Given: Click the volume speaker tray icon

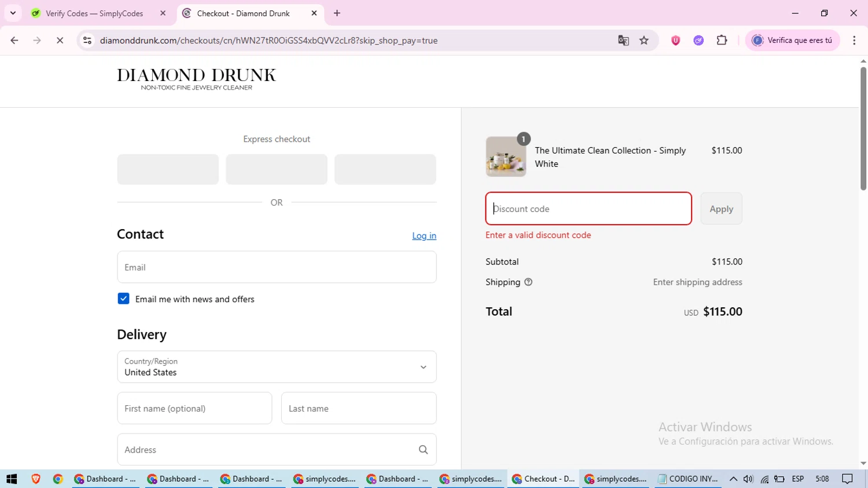Looking at the screenshot, I should [x=748, y=479].
